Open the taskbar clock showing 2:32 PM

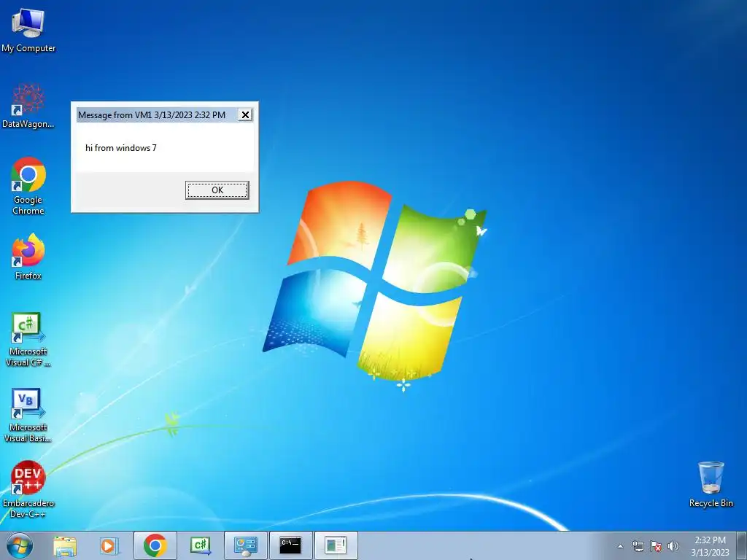point(710,545)
